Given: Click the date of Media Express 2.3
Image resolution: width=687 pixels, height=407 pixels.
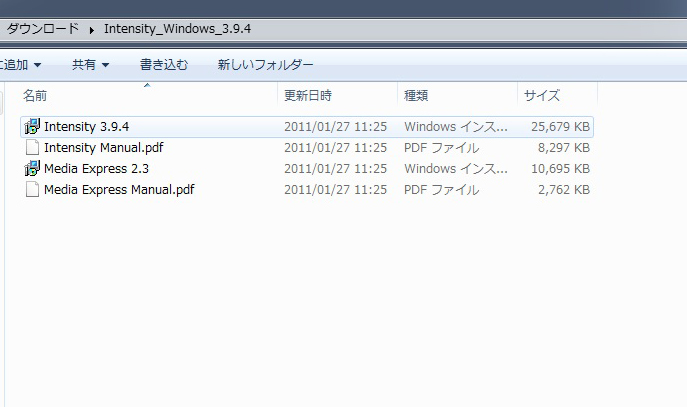Looking at the screenshot, I should [336, 169].
